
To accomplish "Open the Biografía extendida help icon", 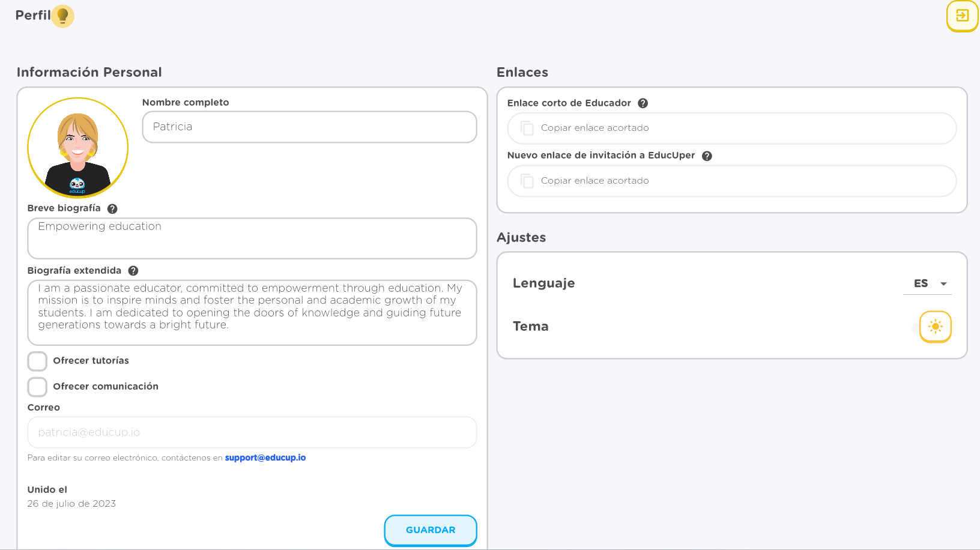I will click(133, 271).
